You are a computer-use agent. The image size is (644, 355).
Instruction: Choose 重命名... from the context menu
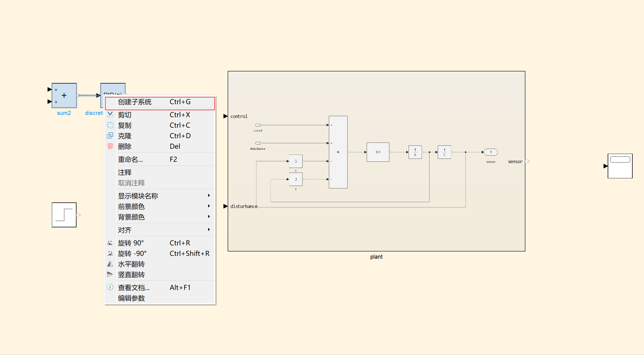(159, 159)
